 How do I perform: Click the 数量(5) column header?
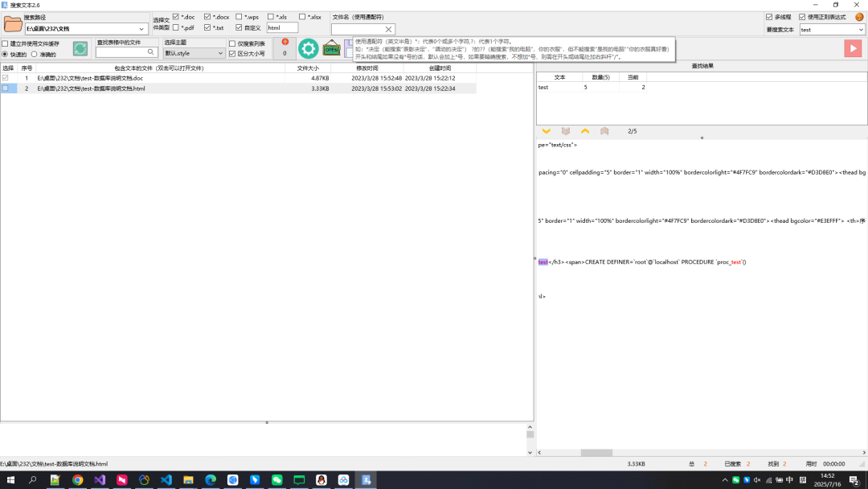click(x=600, y=77)
